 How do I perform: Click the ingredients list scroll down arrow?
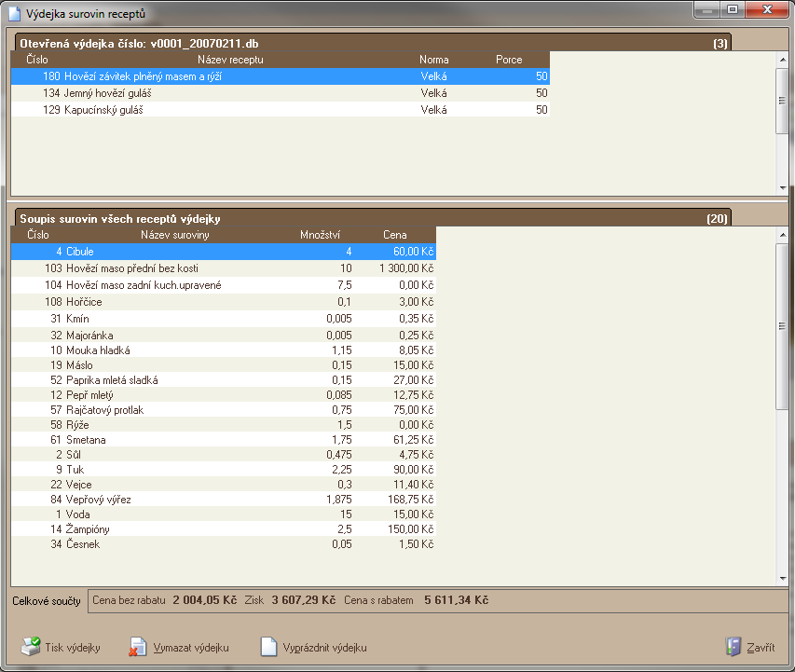(x=782, y=579)
